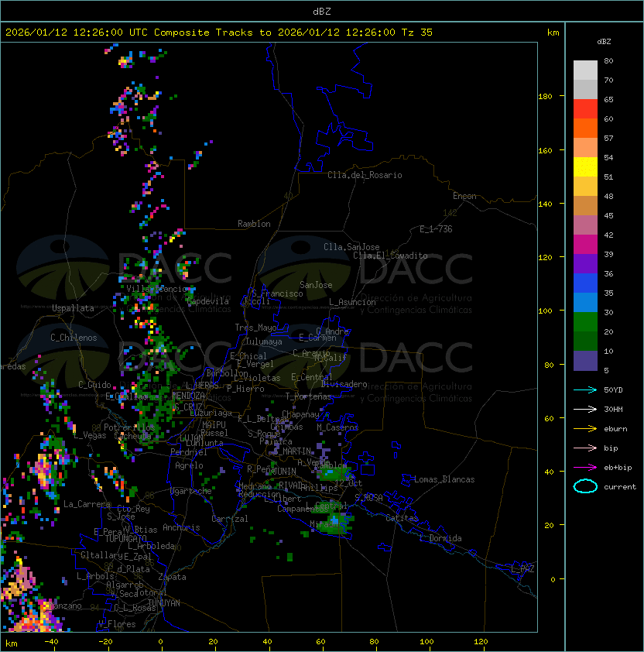
Task: Click the L_Dormida place label
Action: [440, 538]
